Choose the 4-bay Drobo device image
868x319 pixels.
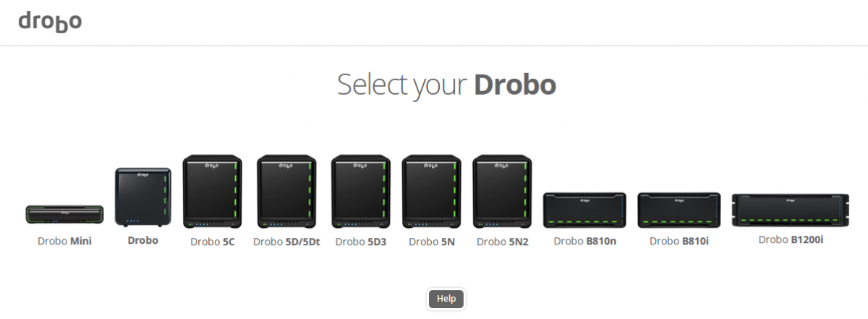(x=143, y=196)
